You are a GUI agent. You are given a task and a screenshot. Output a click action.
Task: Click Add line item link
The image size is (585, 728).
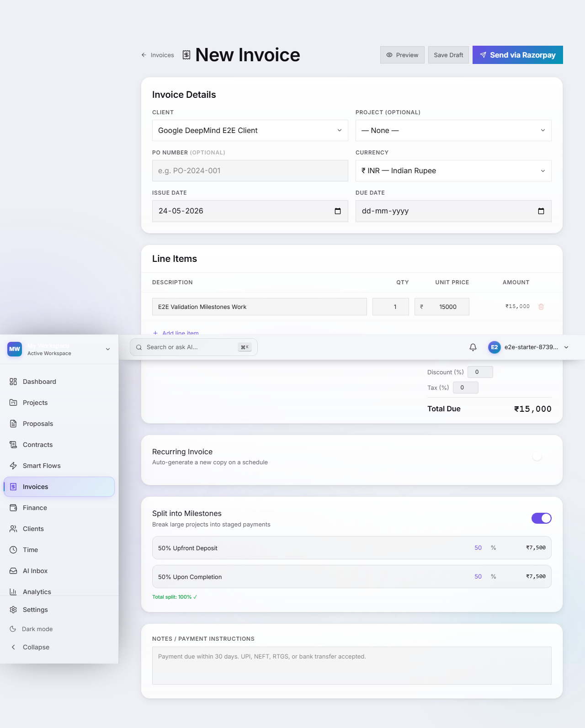coord(176,333)
